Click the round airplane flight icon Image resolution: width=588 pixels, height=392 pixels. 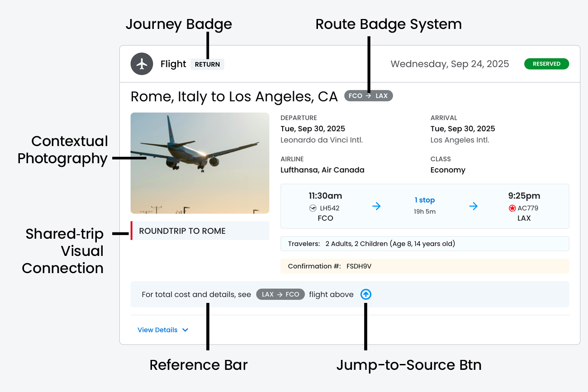tap(142, 64)
